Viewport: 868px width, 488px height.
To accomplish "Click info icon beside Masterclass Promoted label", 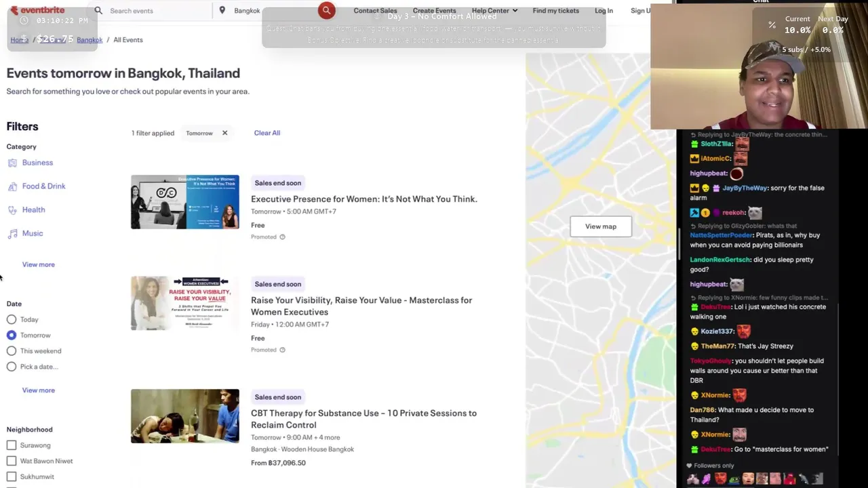I will point(282,350).
